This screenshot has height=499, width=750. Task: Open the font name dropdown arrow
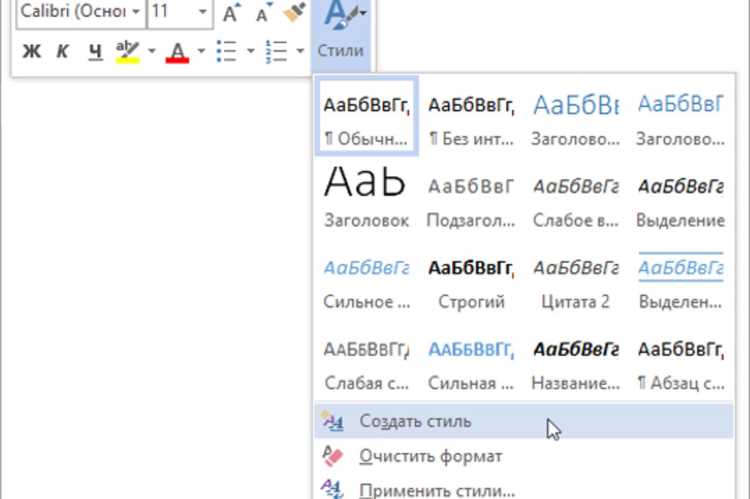click(x=136, y=11)
